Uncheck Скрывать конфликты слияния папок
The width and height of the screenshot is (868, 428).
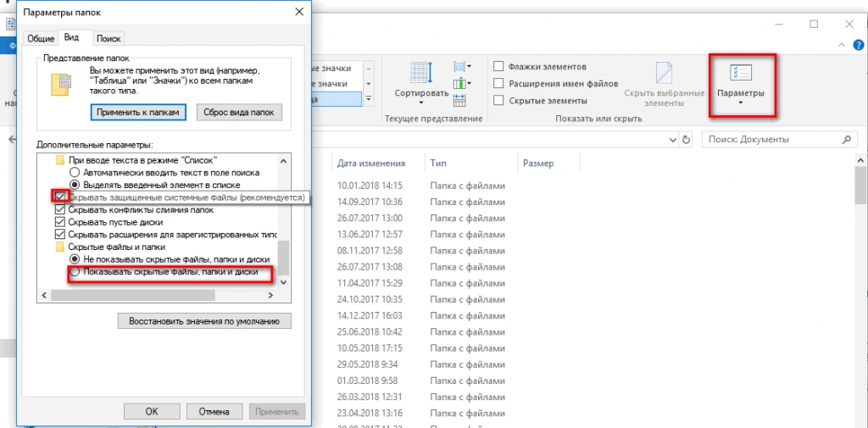(60, 210)
